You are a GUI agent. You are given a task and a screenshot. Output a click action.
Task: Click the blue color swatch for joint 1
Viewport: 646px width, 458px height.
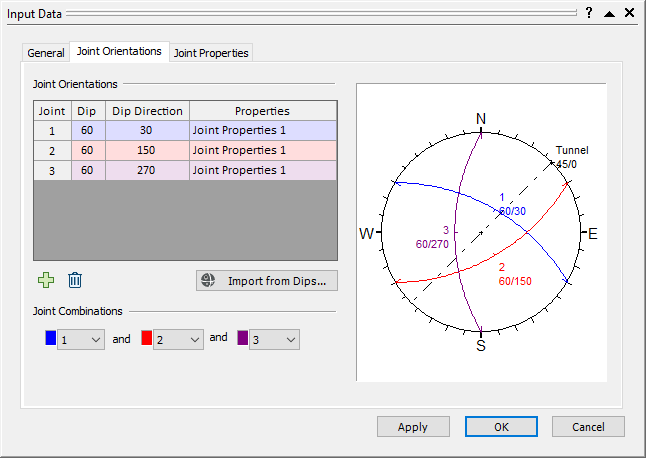click(51, 338)
